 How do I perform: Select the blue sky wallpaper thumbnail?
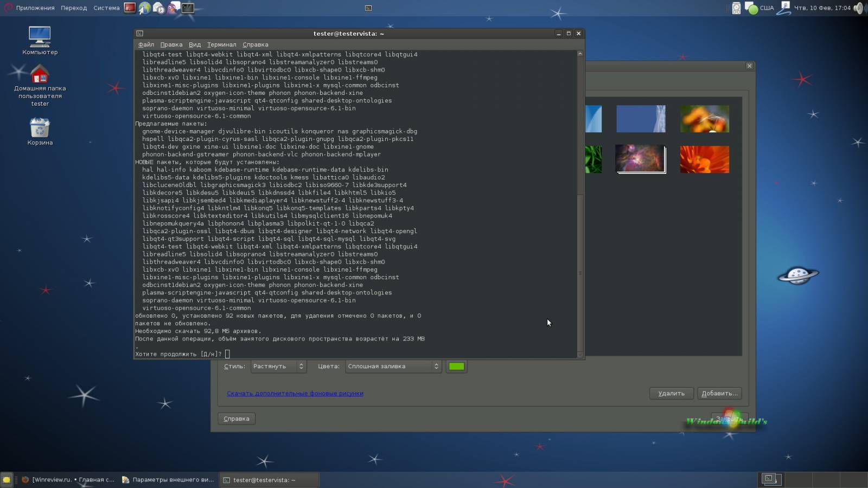pos(641,119)
